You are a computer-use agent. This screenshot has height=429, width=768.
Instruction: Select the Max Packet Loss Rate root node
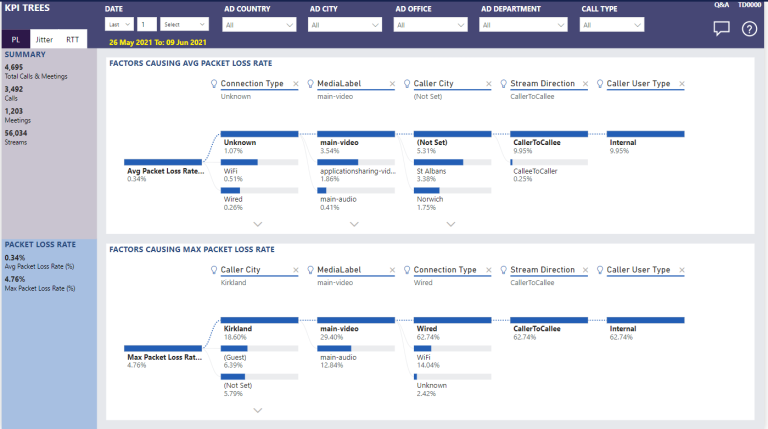pos(163,357)
